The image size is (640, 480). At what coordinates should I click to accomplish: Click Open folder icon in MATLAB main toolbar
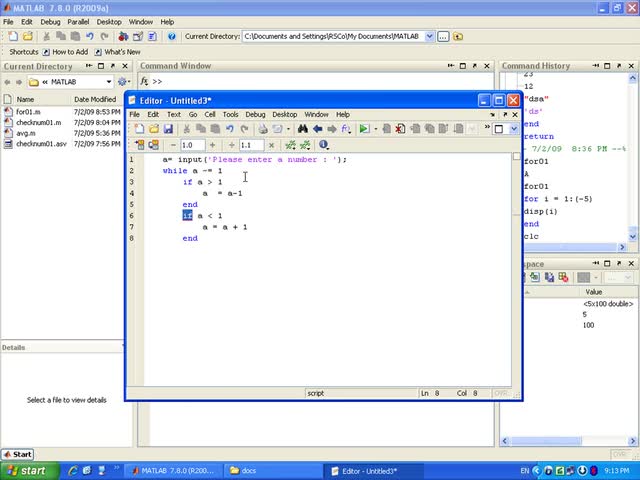(x=28, y=36)
